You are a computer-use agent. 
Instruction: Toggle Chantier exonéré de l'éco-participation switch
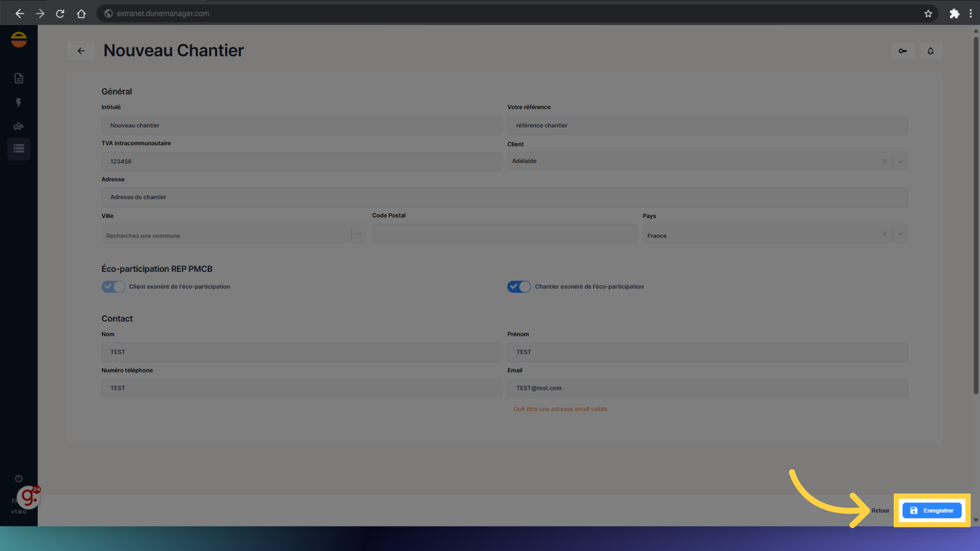point(519,287)
